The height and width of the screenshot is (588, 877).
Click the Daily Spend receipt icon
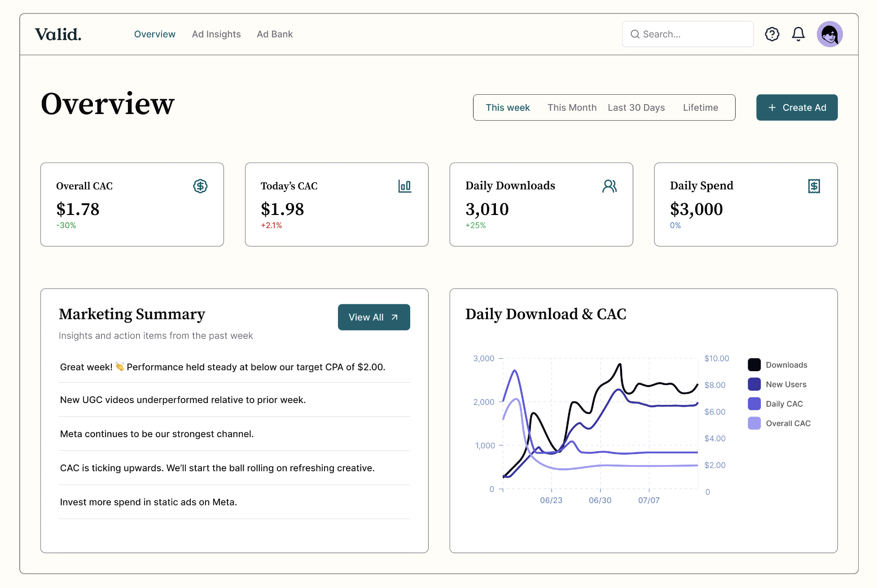click(814, 186)
